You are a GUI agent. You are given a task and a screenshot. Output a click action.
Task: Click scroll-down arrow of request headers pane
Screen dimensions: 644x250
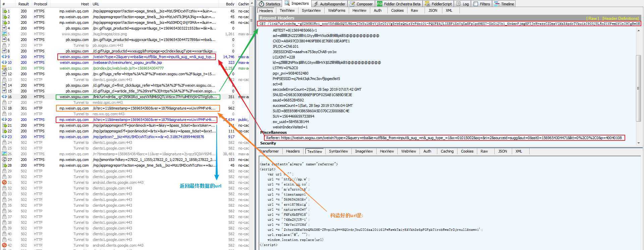pyautogui.click(x=639, y=143)
